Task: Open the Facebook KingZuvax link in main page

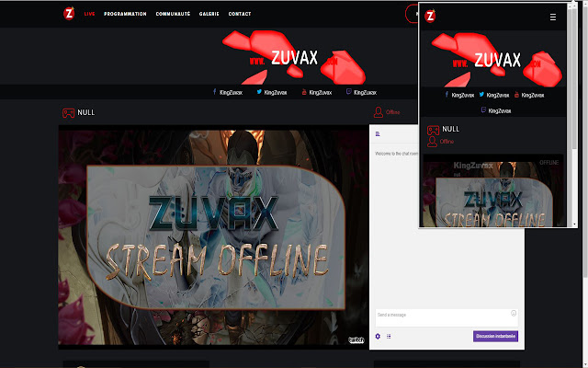Action: click(229, 92)
